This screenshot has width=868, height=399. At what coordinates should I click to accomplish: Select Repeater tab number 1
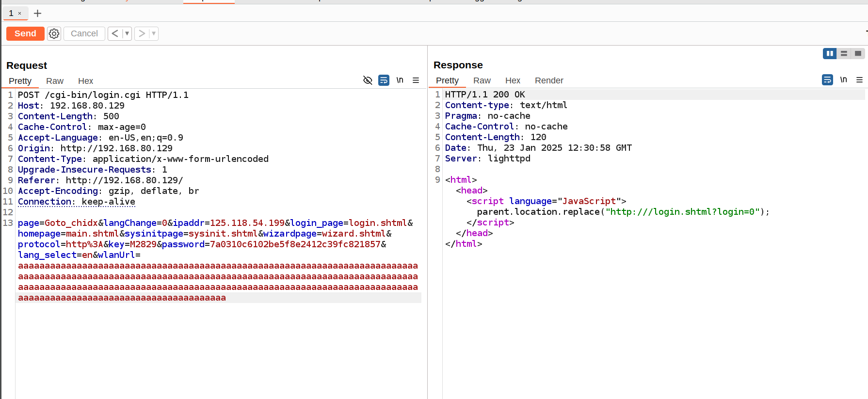tap(11, 13)
